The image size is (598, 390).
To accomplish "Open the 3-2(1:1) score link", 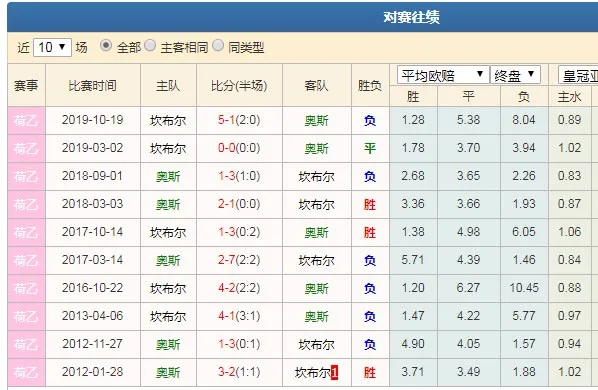I will point(239,372).
